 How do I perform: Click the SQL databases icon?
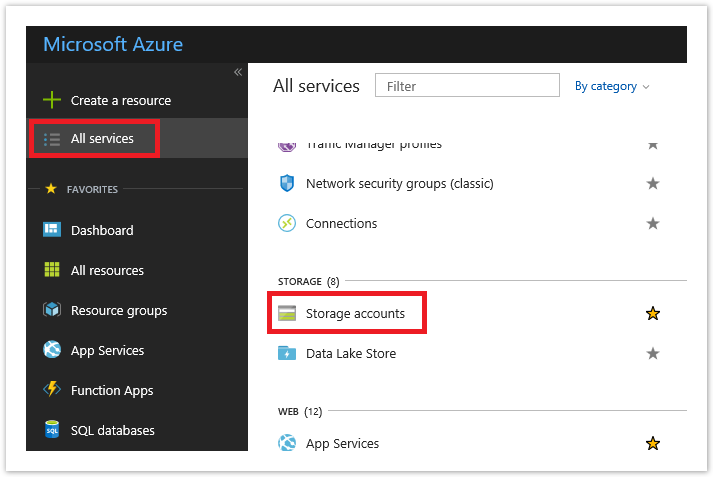(52, 429)
